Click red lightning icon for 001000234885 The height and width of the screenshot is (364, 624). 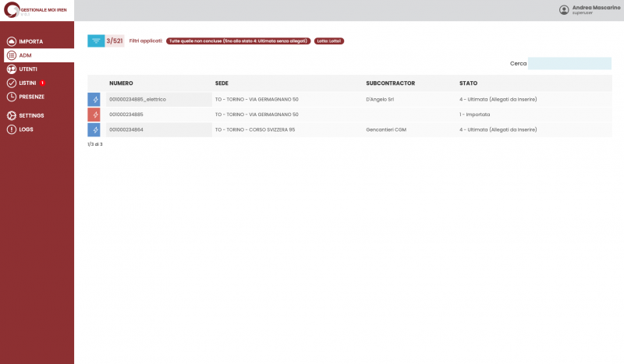coord(94,115)
